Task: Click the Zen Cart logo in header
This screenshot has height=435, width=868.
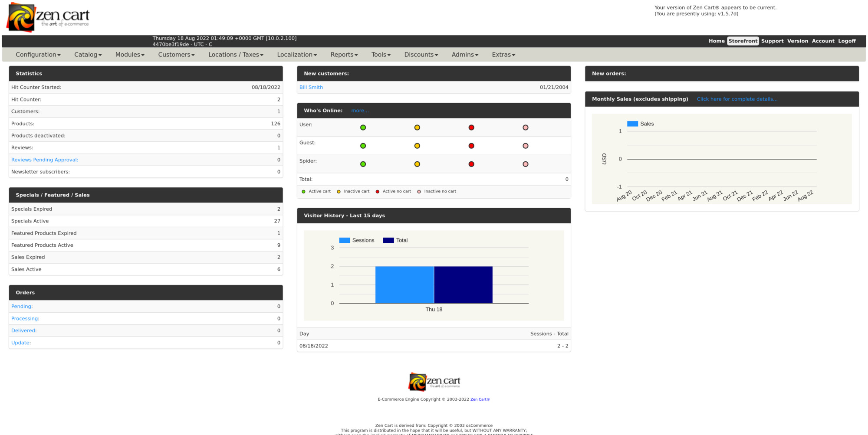Action: (x=49, y=17)
